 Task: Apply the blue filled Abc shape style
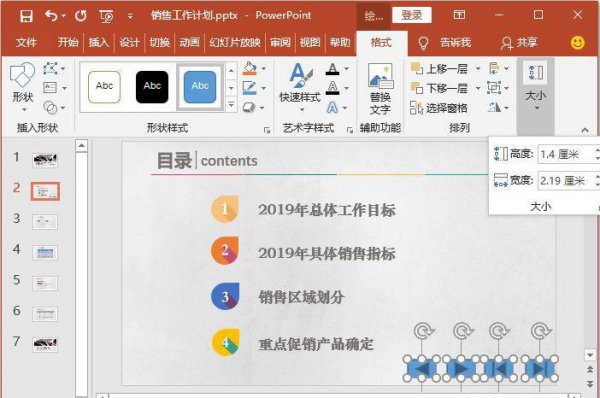tap(199, 87)
